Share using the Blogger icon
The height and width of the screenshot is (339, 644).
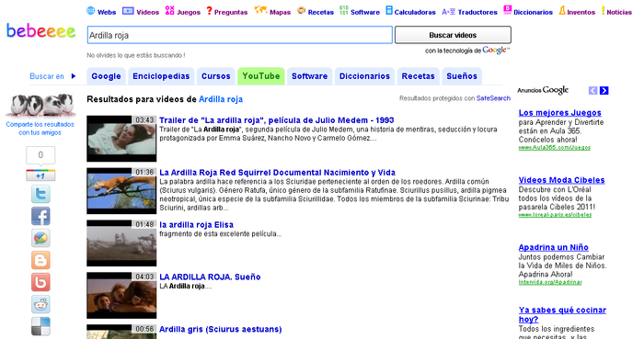(x=40, y=260)
